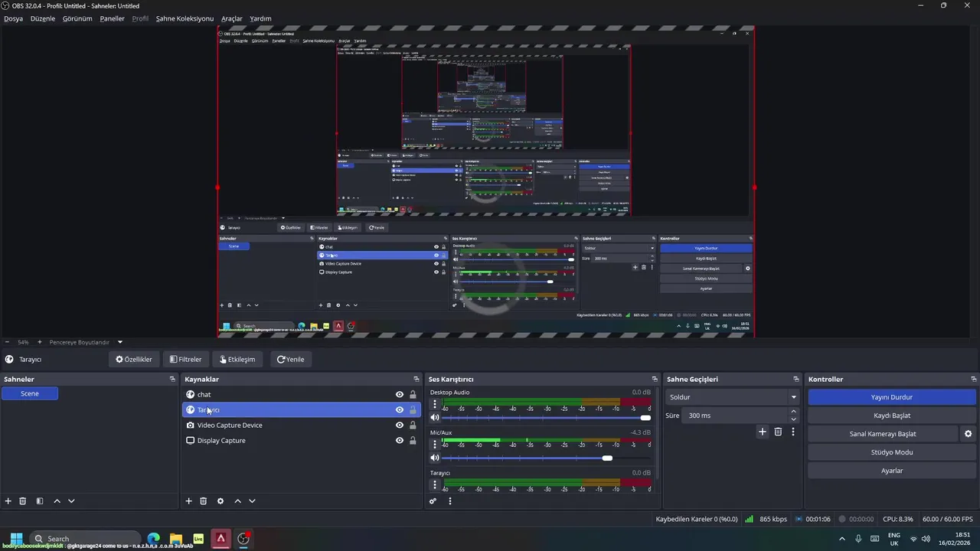Screen dimensions: 980x551
Task: Hide the Tarayıcı source with eye icon
Action: click(x=400, y=410)
